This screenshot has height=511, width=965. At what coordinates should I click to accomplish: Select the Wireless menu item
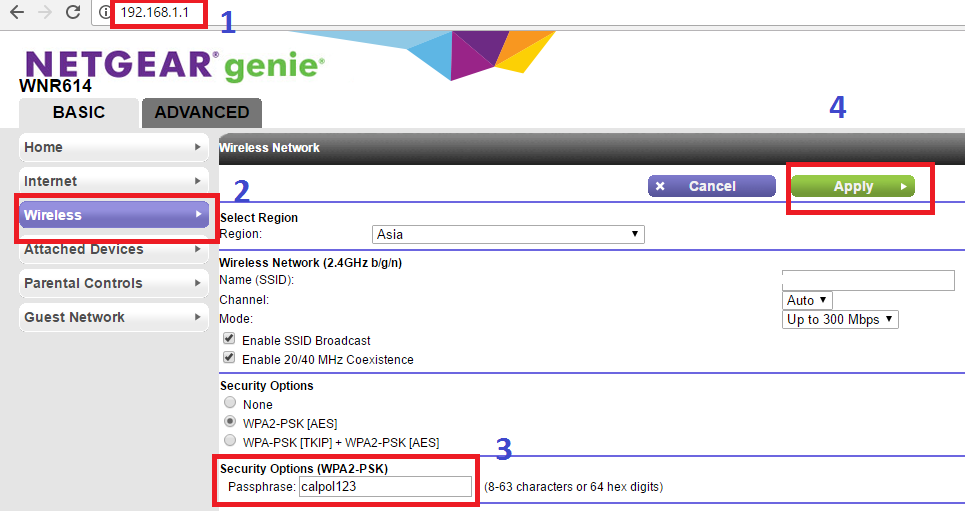[x=114, y=215]
